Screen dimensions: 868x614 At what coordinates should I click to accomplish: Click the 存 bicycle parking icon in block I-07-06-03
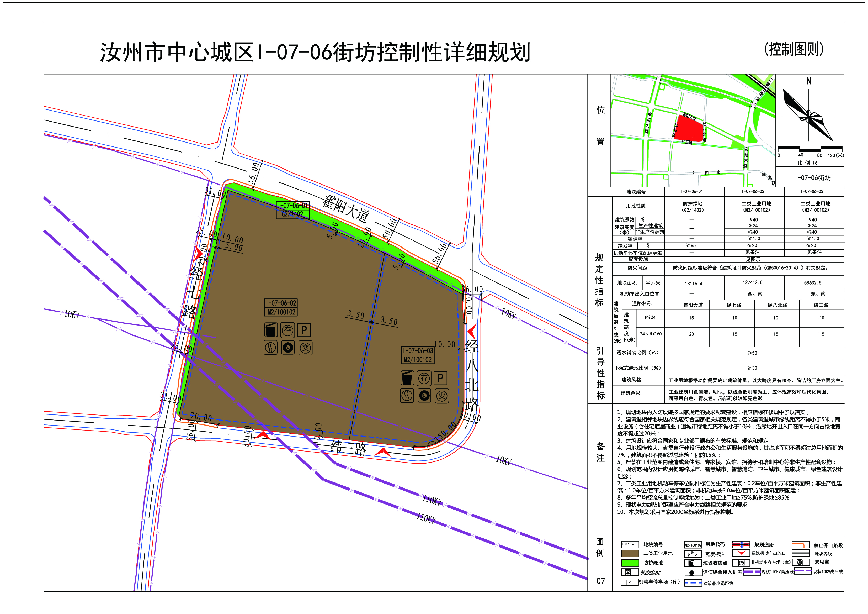[x=424, y=378]
